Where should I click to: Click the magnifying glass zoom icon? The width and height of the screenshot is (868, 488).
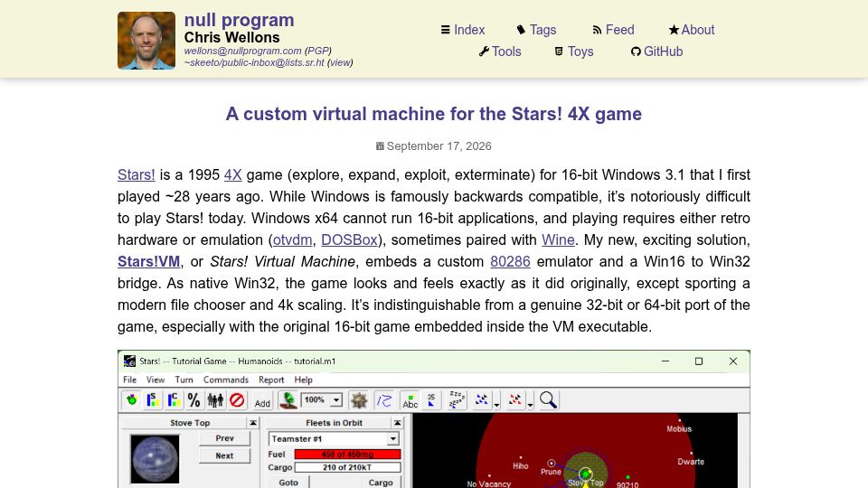(x=549, y=400)
